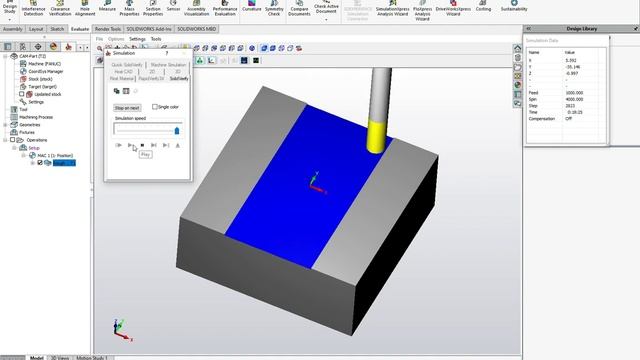Stop the simulation playback
Screen dimensions: 640x360
tap(142, 145)
